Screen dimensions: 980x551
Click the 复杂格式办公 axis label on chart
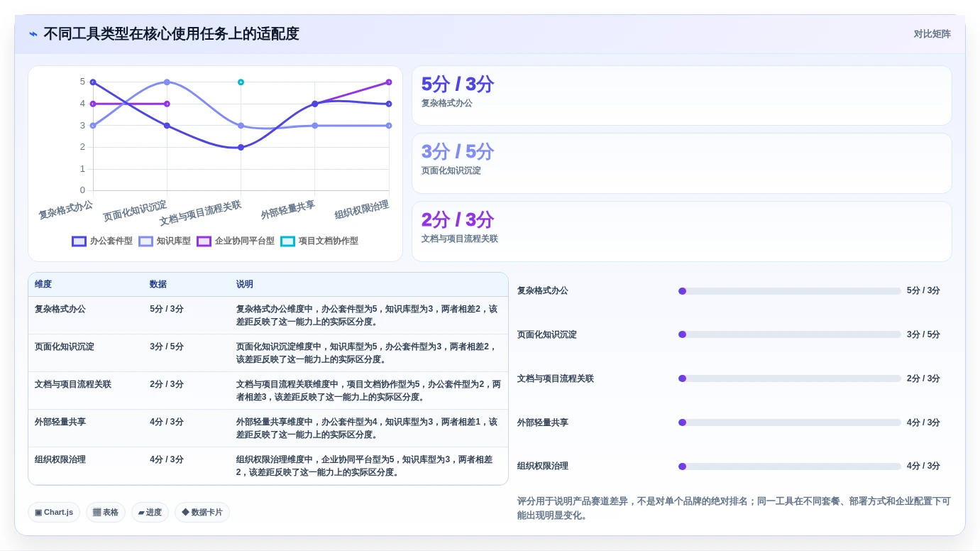point(65,209)
